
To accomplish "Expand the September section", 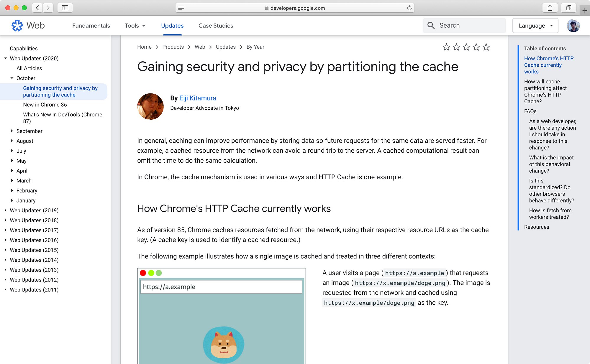I will [x=12, y=131].
